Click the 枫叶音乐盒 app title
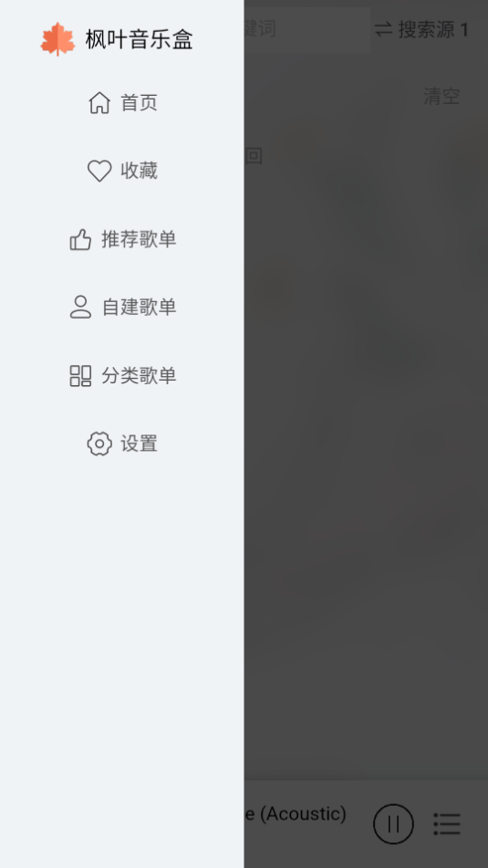This screenshot has width=488, height=868. [139, 39]
